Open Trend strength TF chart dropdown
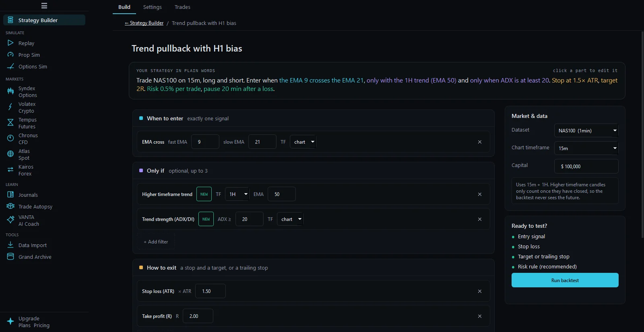The width and height of the screenshot is (644, 332). [x=290, y=219]
